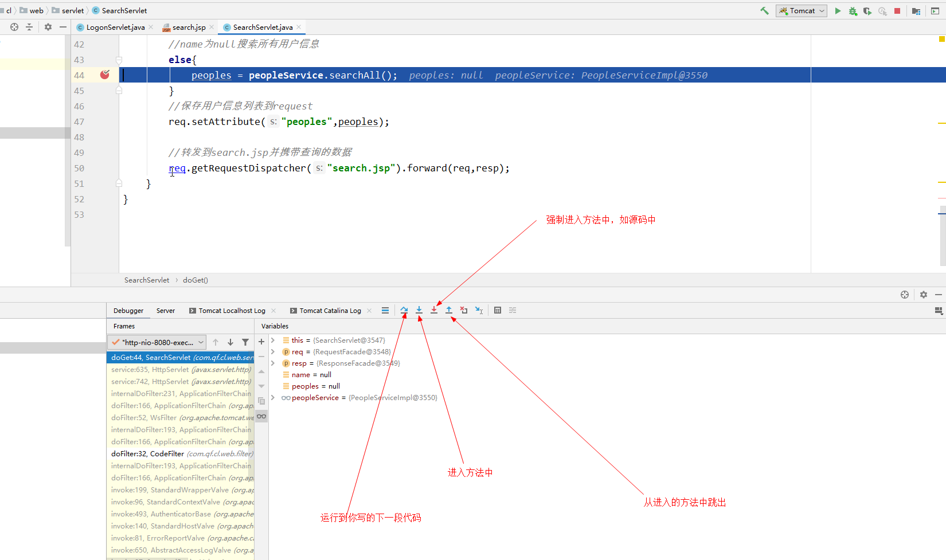Screen dimensions: 946x560
Task: Stop the running Tomcat with red square
Action: 897,11
